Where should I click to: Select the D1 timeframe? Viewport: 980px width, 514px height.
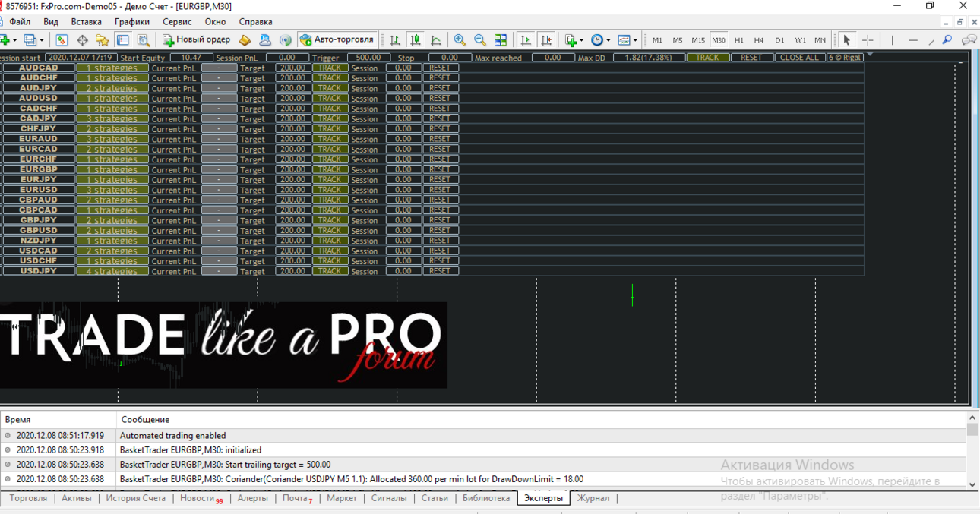tap(779, 40)
